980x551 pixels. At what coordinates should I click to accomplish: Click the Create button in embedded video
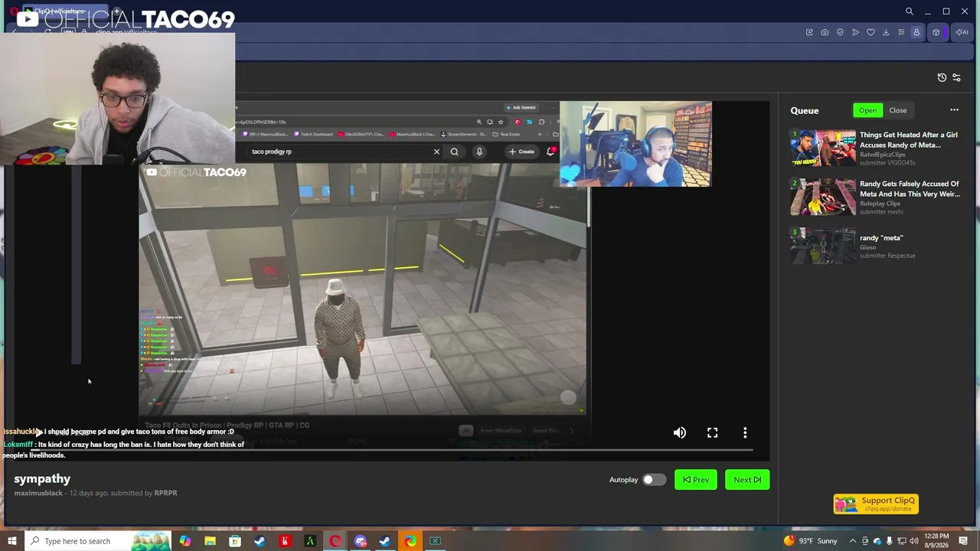click(x=521, y=152)
